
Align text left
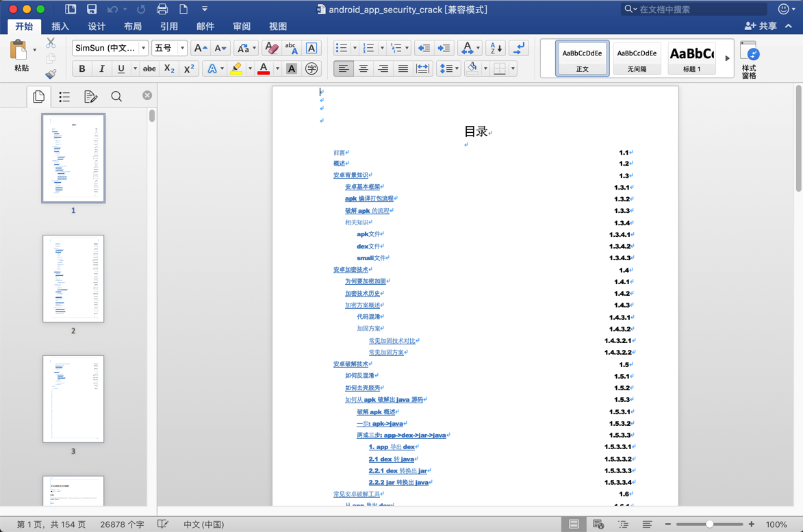[344, 68]
